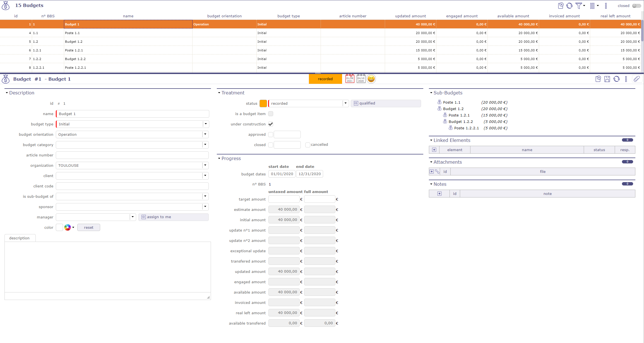This screenshot has width=644, height=343.
Task: Click the red calendar icon dated 01/28 2021
Action: 350,79
